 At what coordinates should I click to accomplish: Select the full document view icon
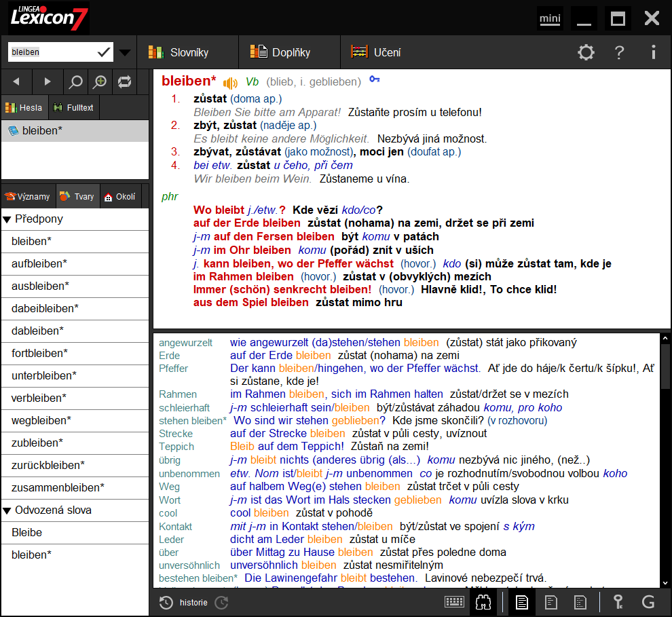click(x=521, y=602)
